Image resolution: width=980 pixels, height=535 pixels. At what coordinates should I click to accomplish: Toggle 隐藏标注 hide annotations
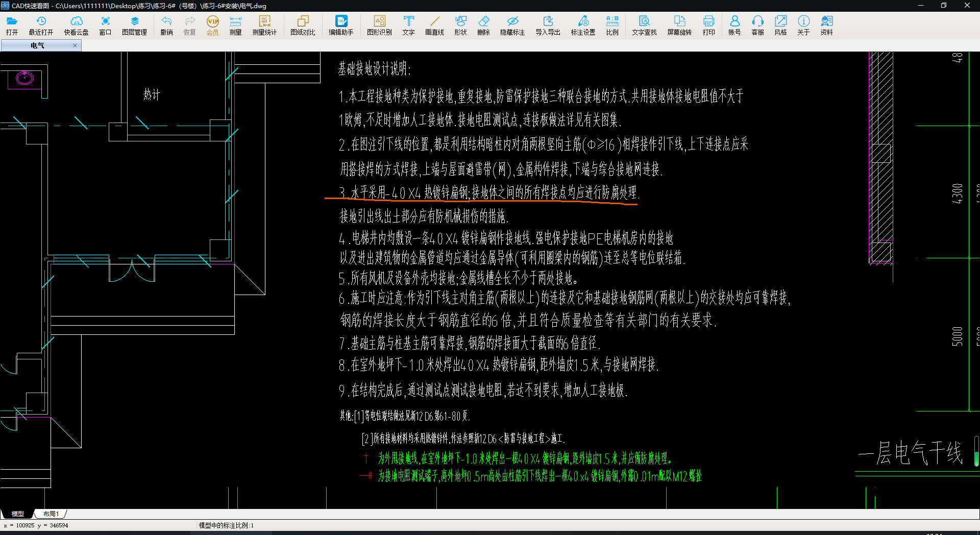click(x=512, y=25)
